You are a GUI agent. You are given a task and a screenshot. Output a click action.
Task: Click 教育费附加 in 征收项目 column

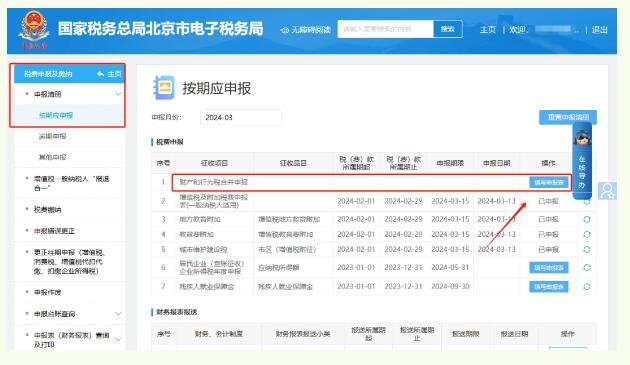pos(196,234)
